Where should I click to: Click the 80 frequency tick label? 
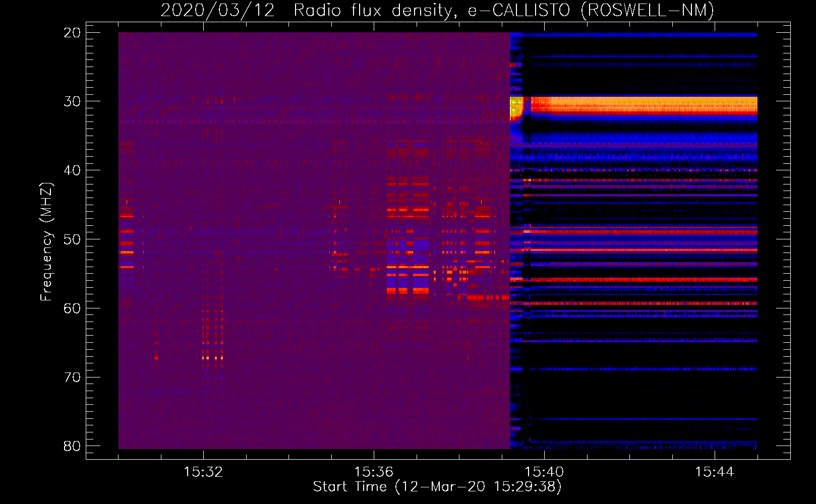tap(72, 446)
